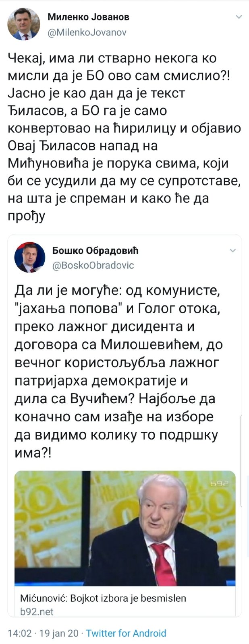
Task: Open the @BoskoObradovic handle
Action: pyautogui.click(x=93, y=265)
